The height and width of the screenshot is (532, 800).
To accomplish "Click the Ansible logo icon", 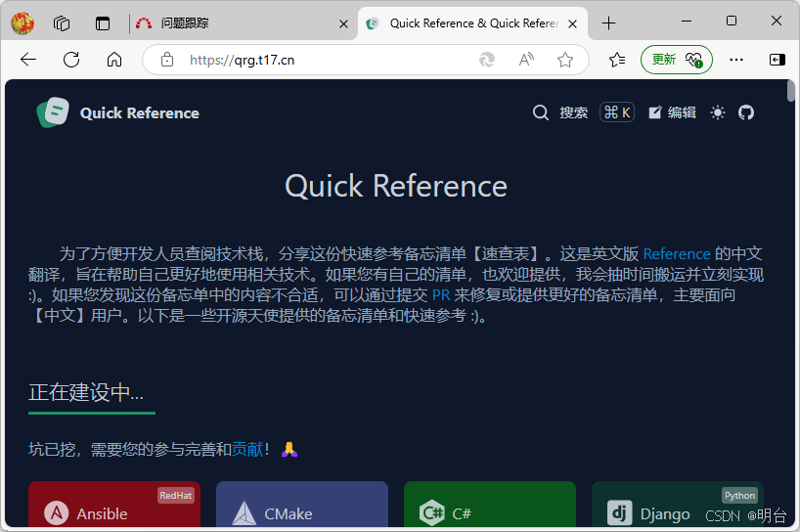I will tap(56, 512).
